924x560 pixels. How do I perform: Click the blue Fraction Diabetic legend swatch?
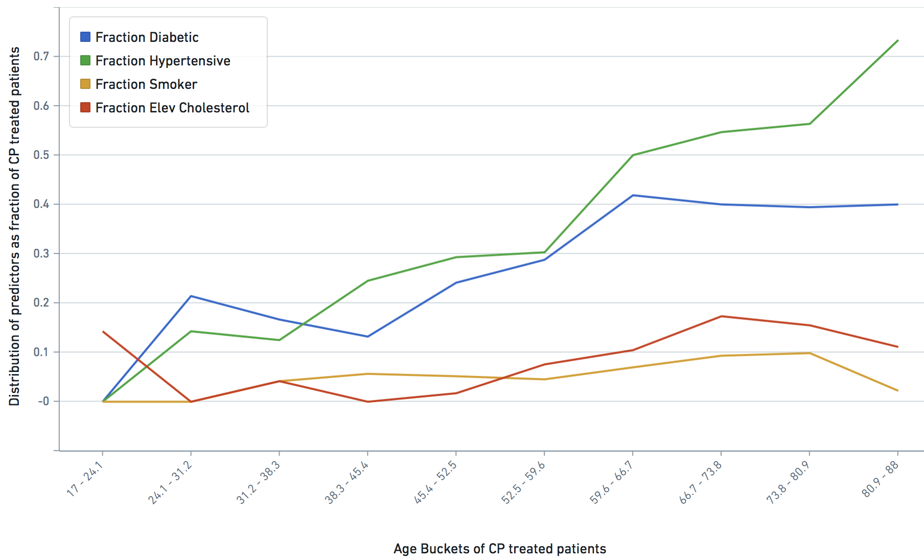point(85,37)
